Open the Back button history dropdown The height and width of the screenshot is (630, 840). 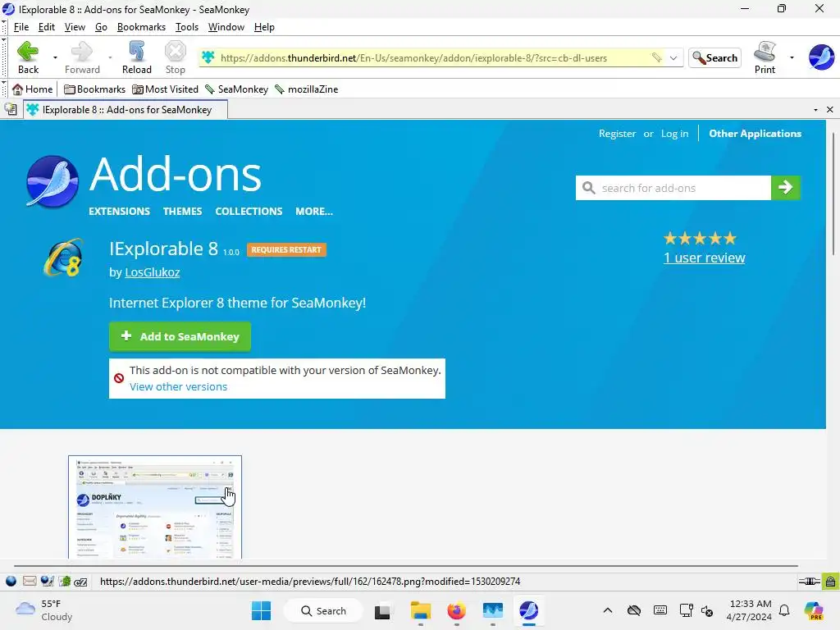tap(55, 57)
